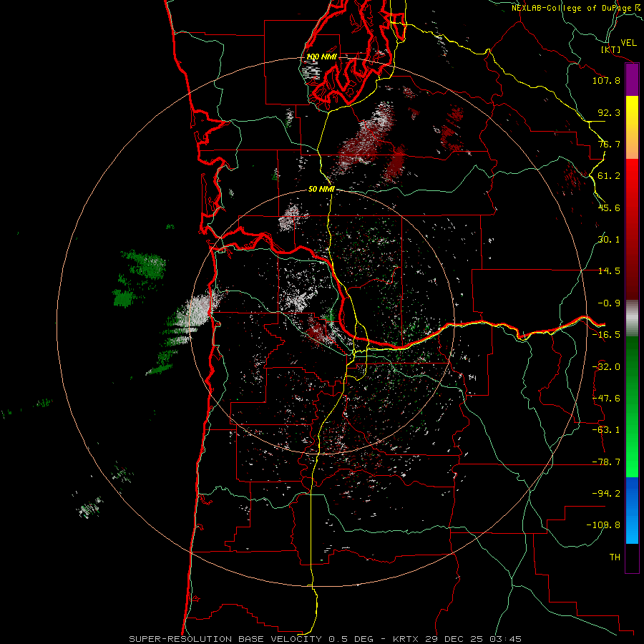
Task: Click the -0.9 velocity scale value
Action: (609, 303)
